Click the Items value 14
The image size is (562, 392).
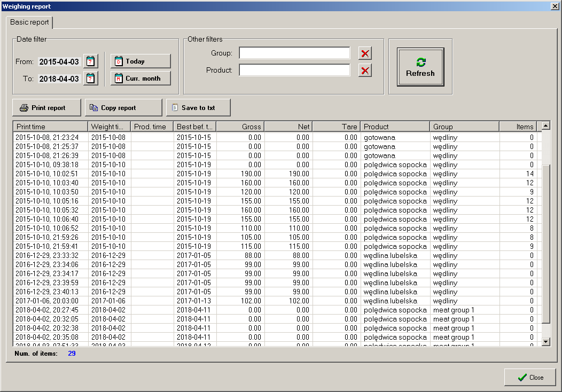pyautogui.click(x=530, y=174)
